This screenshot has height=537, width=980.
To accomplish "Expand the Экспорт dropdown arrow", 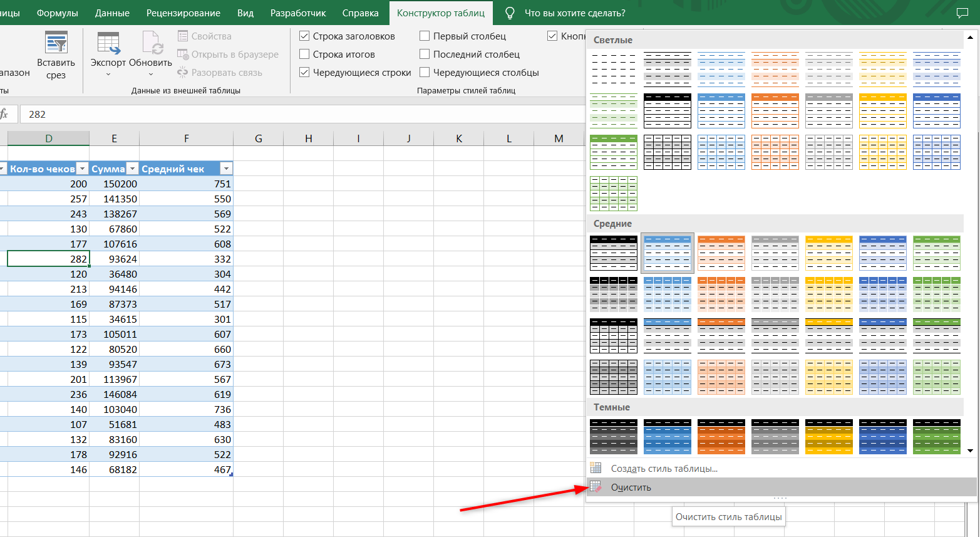I will click(108, 75).
